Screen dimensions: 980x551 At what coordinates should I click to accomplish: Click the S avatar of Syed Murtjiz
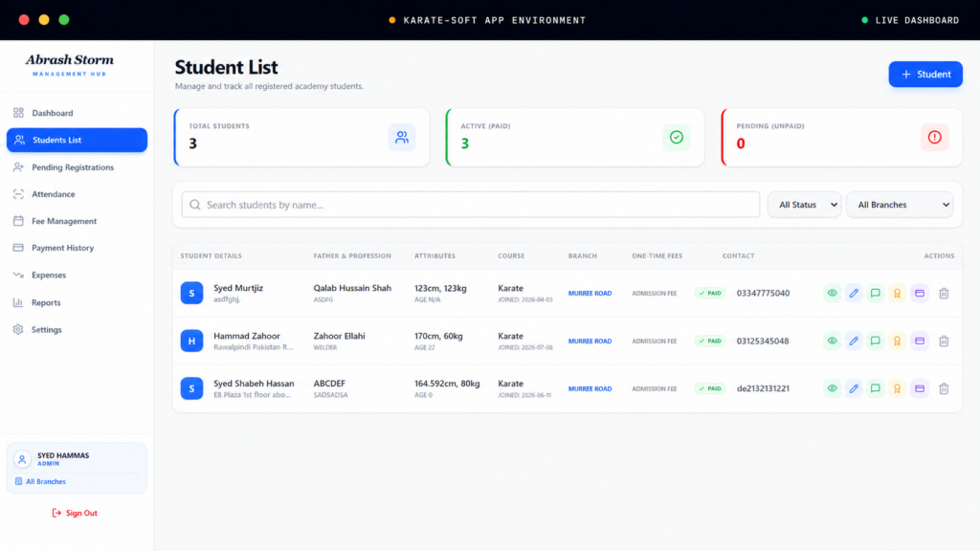[191, 293]
